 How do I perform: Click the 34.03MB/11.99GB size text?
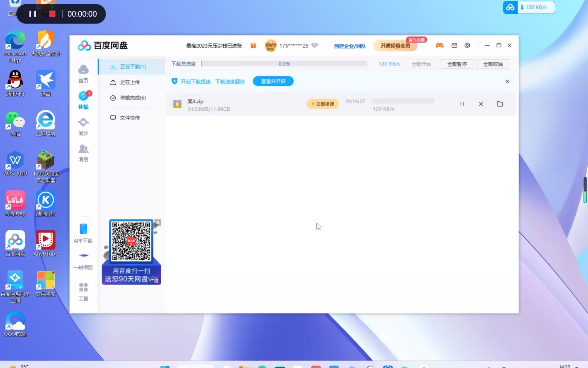pos(209,109)
